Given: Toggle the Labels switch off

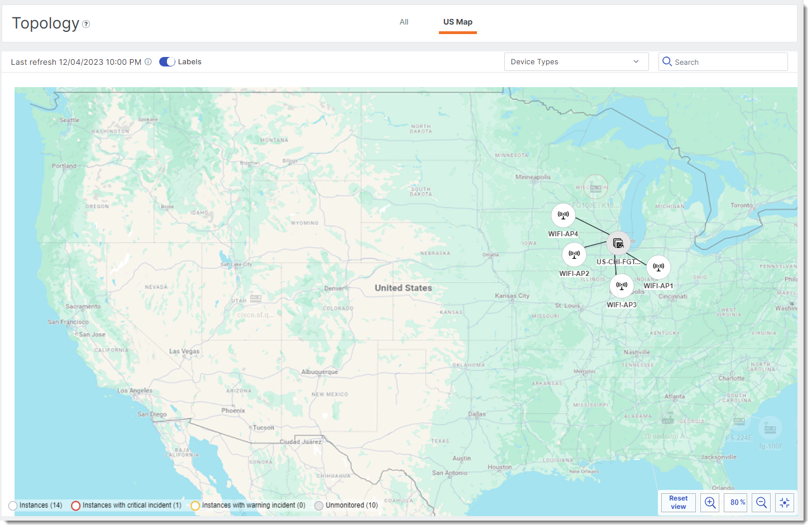Looking at the screenshot, I should coord(166,61).
